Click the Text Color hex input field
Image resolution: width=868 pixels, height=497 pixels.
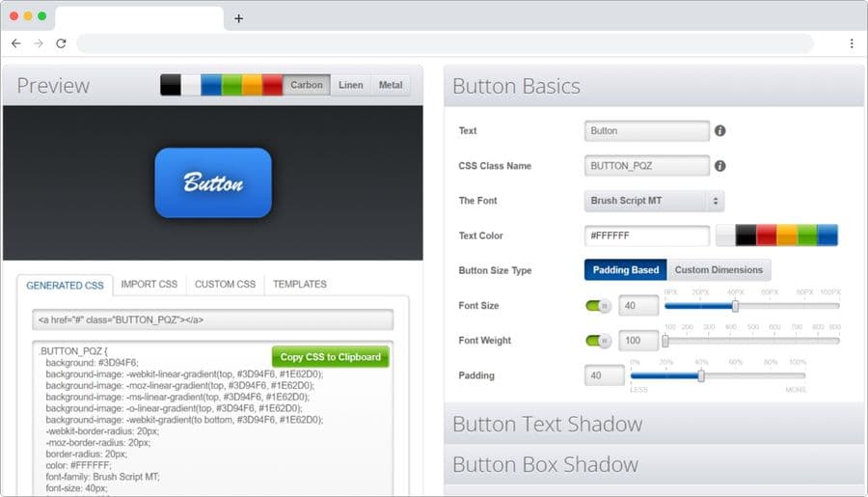click(646, 235)
